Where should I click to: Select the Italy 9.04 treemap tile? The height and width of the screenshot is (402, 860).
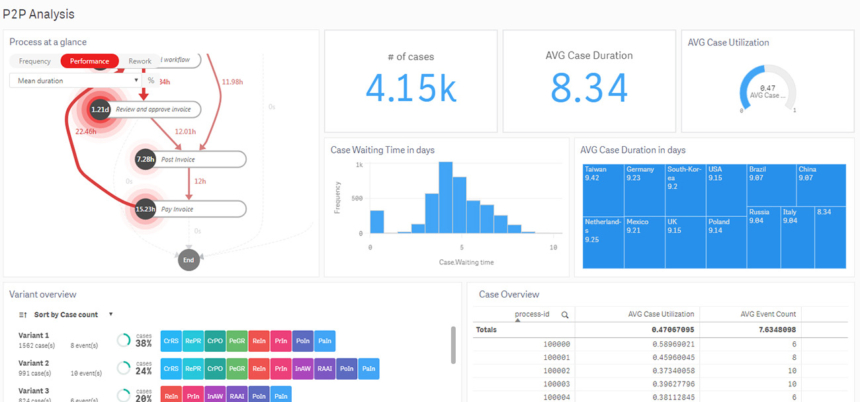click(x=797, y=237)
